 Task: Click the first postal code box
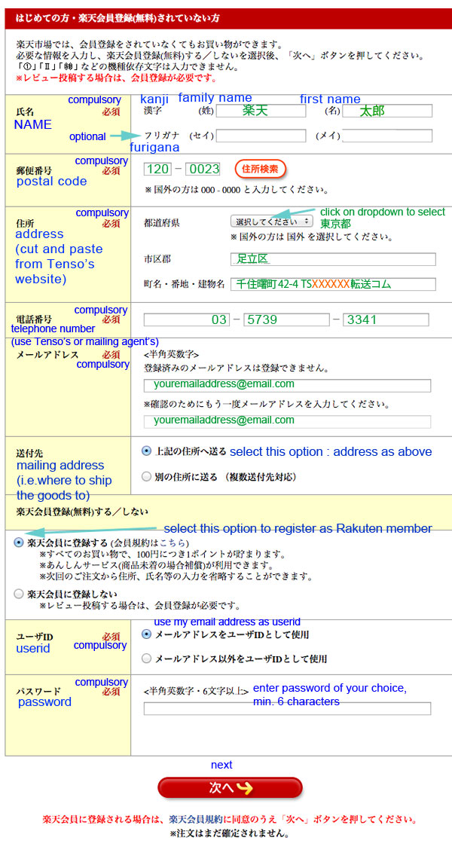[x=158, y=169]
